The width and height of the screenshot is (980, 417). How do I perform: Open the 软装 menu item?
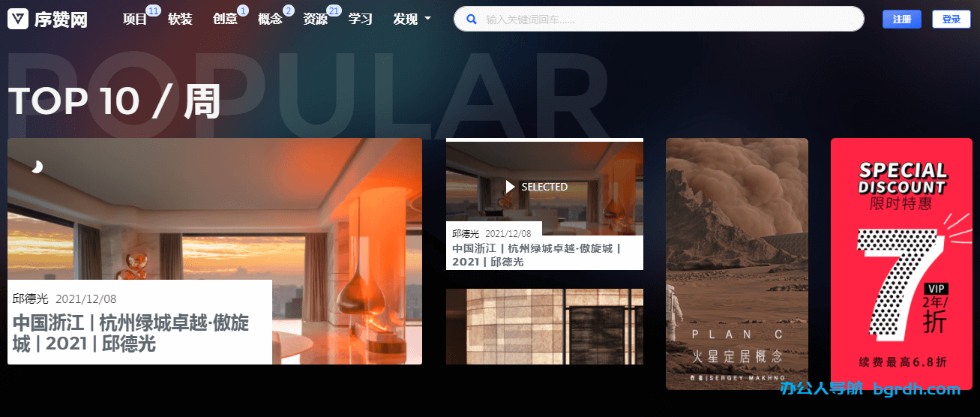[180, 19]
